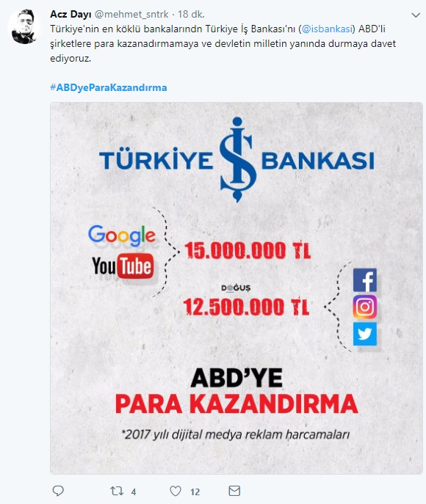Click the Facebook logo in the image
This screenshot has width=426, height=504.
pos(365,280)
